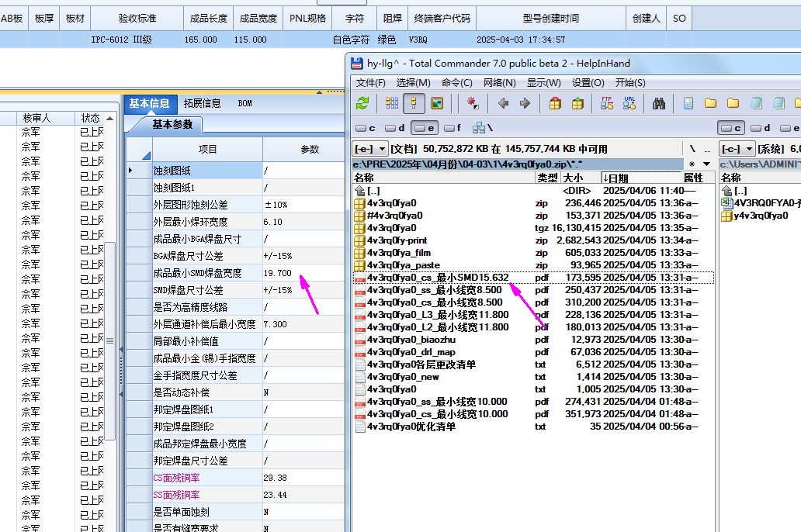Viewport: 801px width, 532px height.
Task: Select file 4v3rq0fya0_cs_最小SMD15.632 pdf
Action: click(x=532, y=278)
